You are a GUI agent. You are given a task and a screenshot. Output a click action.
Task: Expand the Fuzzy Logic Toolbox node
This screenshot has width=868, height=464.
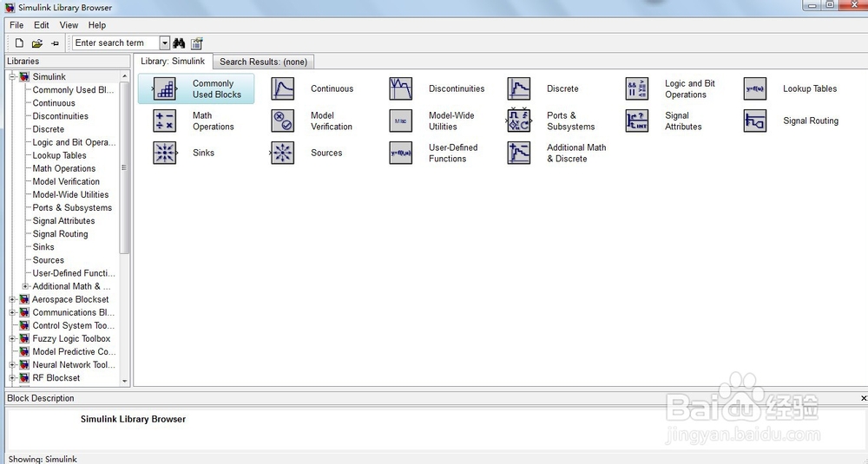pos(12,338)
